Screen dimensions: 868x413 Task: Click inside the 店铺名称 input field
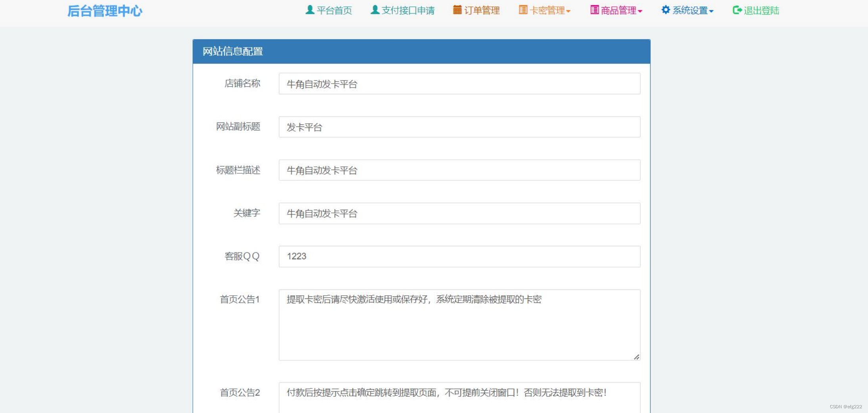pos(459,84)
